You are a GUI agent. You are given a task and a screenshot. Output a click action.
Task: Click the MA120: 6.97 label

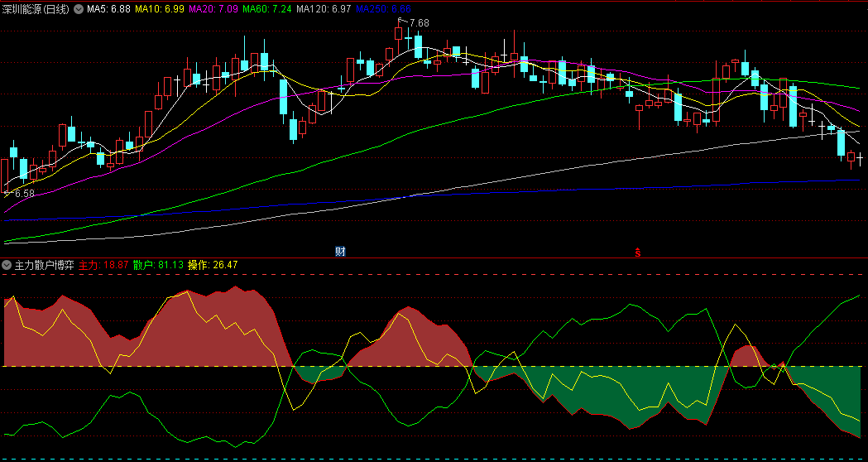pyautogui.click(x=324, y=9)
